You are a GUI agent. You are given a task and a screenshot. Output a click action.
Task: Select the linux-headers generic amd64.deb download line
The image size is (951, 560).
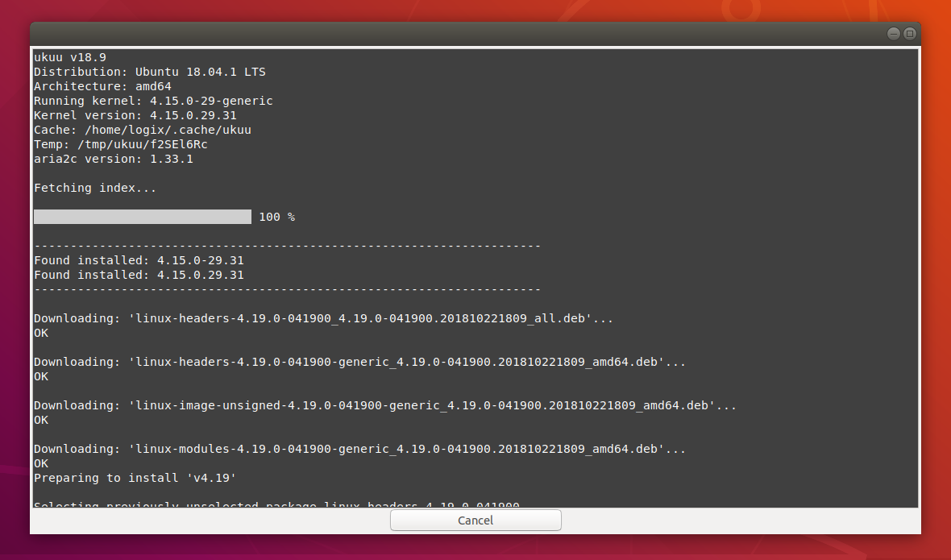click(x=359, y=363)
